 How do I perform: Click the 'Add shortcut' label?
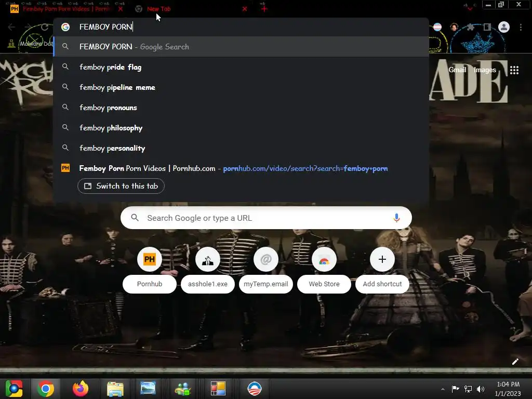pyautogui.click(x=382, y=284)
